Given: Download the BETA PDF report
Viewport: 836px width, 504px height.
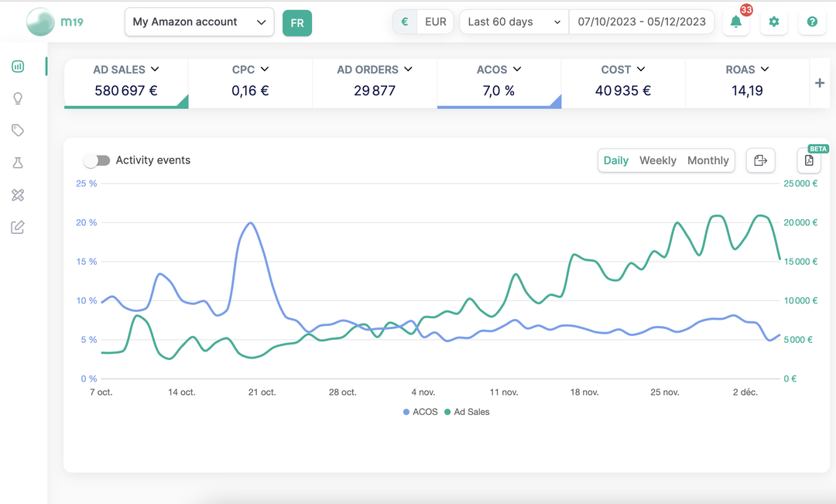Looking at the screenshot, I should click(x=809, y=160).
